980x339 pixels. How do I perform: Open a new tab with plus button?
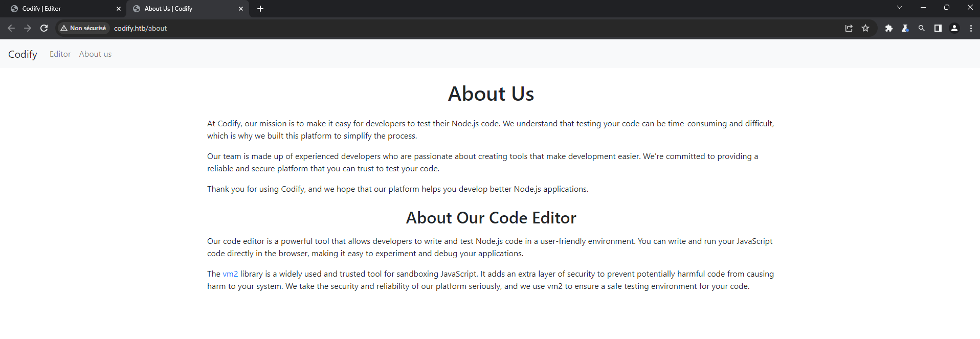pos(260,9)
